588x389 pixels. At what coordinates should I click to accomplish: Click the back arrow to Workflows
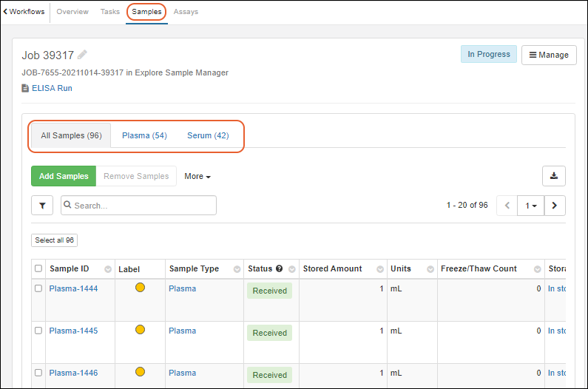tap(6, 12)
